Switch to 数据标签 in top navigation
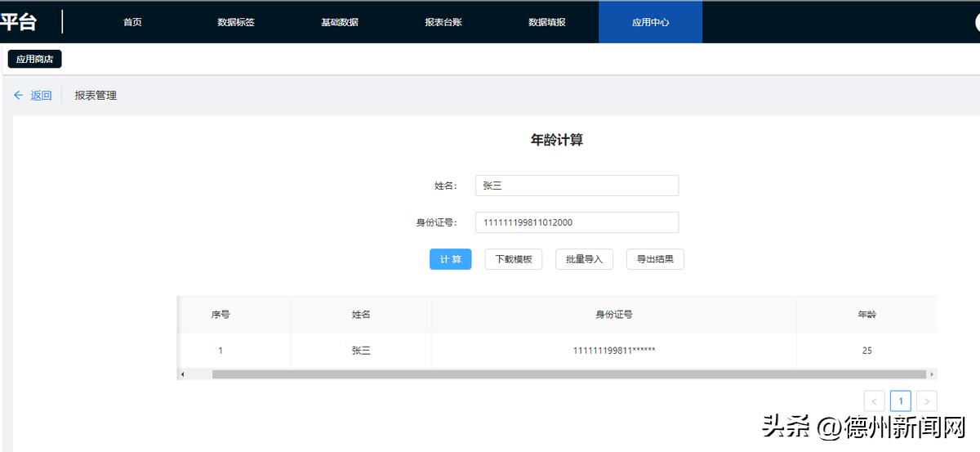 click(x=236, y=22)
